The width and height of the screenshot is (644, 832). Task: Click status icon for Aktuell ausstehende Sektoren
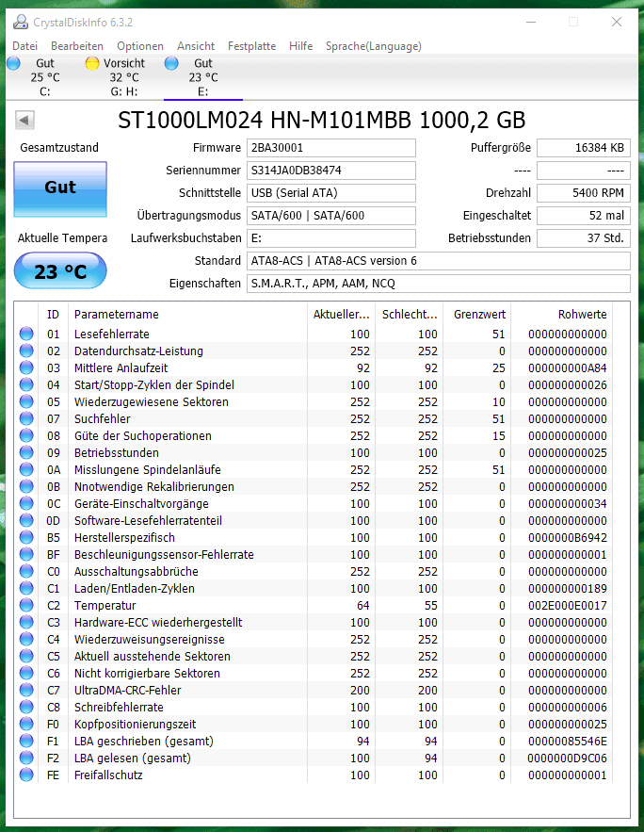click(26, 657)
